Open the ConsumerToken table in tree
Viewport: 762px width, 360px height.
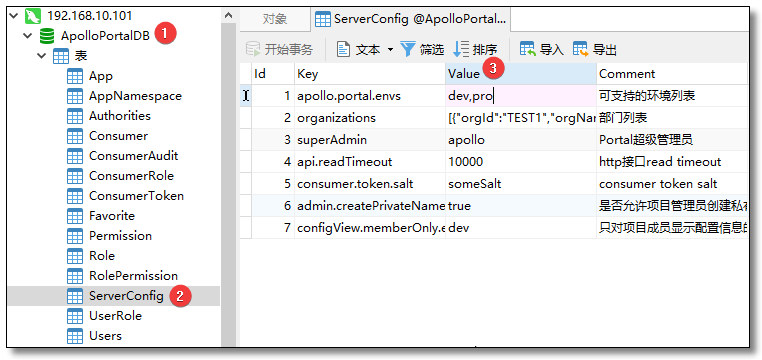(x=136, y=196)
